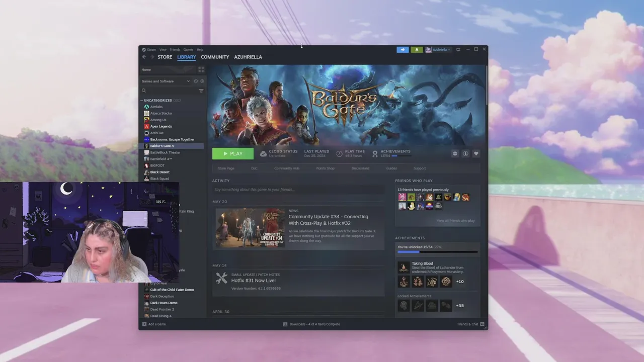Open the green notifications bell
Viewport: 644px width, 362px height.
[x=417, y=50]
